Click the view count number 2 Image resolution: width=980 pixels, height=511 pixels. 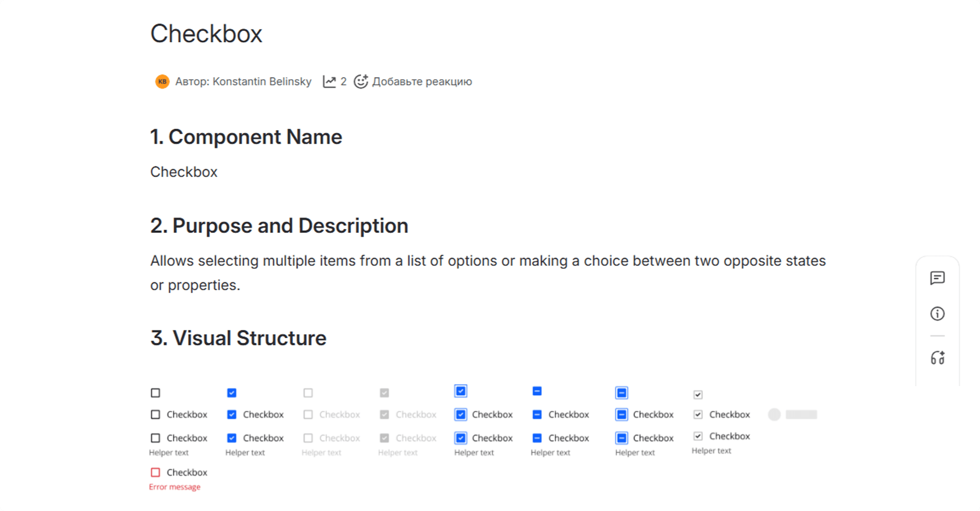pyautogui.click(x=343, y=81)
